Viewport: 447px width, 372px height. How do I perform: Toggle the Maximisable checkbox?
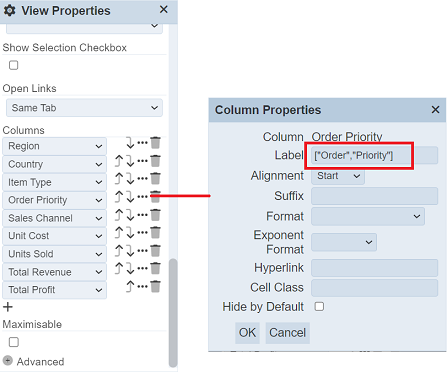[14, 342]
